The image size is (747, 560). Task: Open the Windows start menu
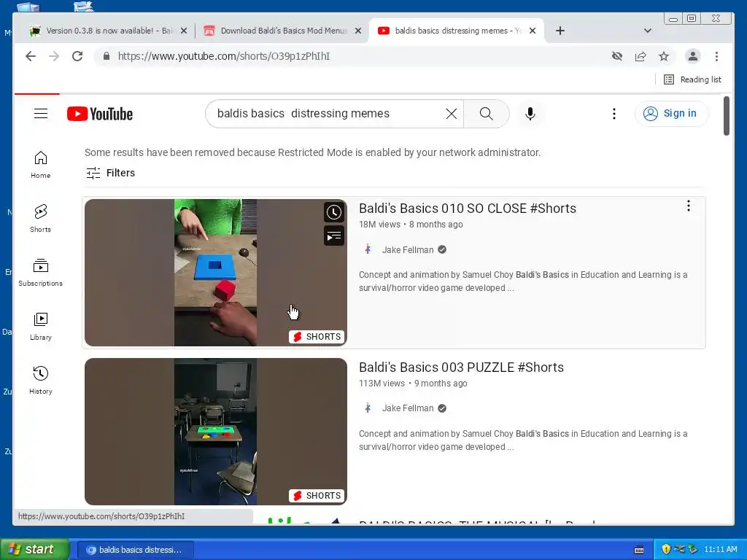pyautogui.click(x=34, y=550)
